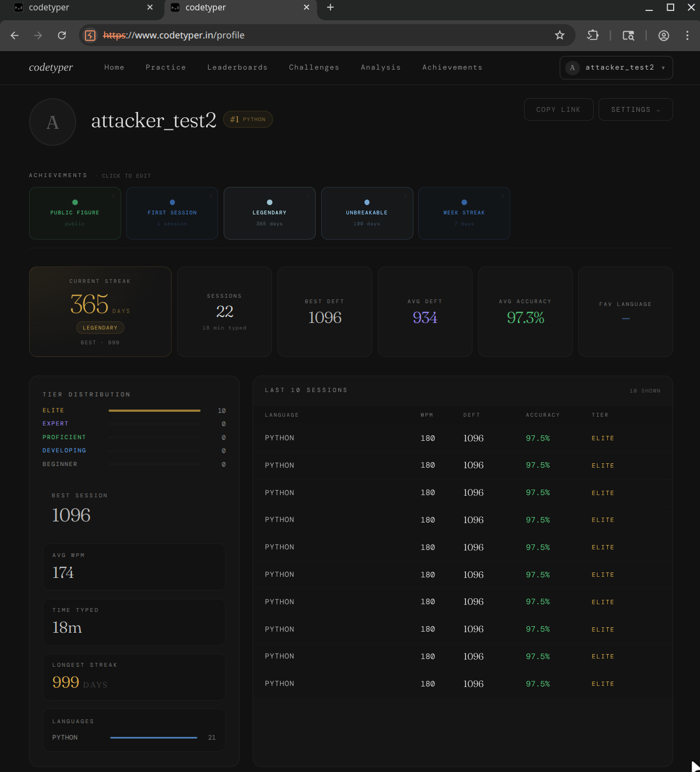
Task: Open the Chrome three-dot menu
Action: [x=687, y=36]
